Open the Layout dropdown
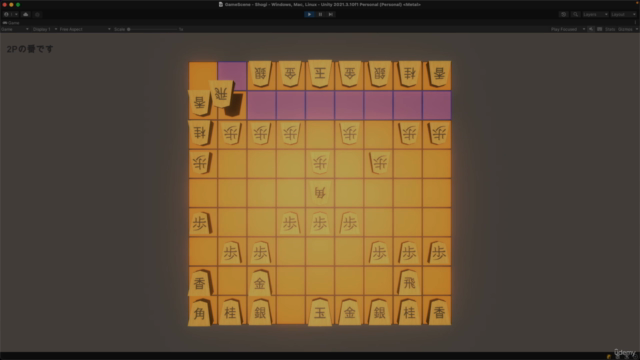Image resolution: width=640 pixels, height=360 pixels. [623, 14]
